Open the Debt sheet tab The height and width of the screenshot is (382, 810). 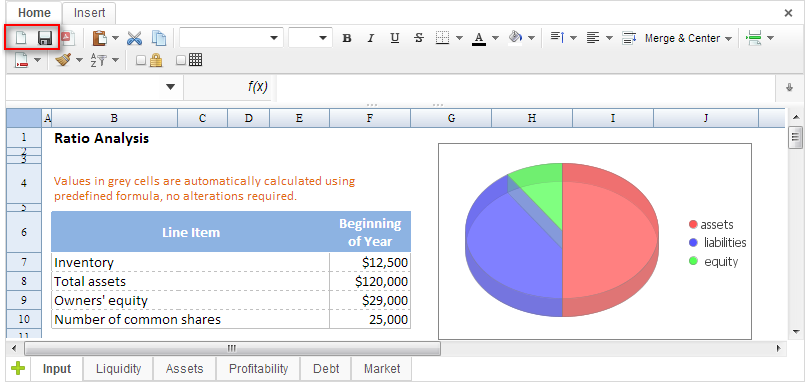[x=326, y=369]
